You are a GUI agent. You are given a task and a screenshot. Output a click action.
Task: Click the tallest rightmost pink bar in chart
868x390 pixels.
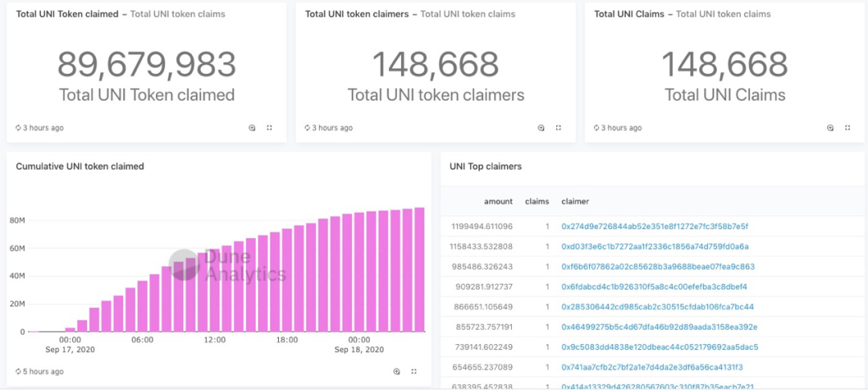click(419, 269)
